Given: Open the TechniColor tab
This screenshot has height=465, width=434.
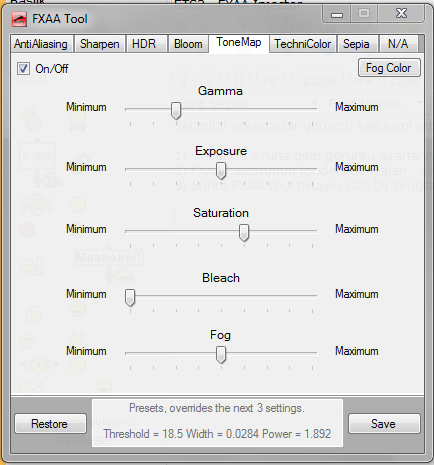Looking at the screenshot, I should (x=303, y=44).
